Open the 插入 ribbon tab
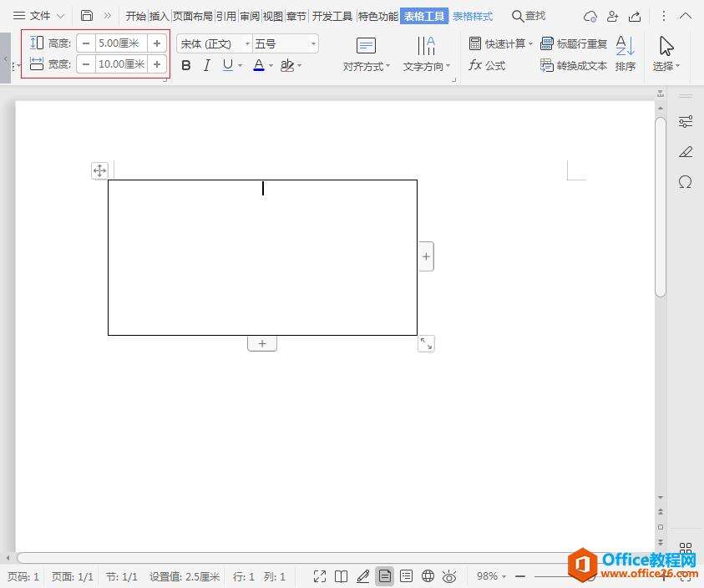 160,16
